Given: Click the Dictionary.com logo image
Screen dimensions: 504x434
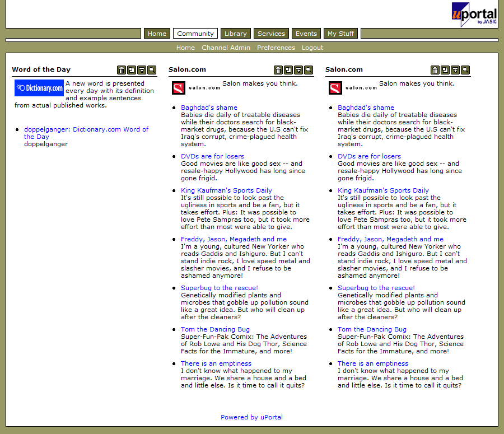Looking at the screenshot, I should tap(39, 88).
